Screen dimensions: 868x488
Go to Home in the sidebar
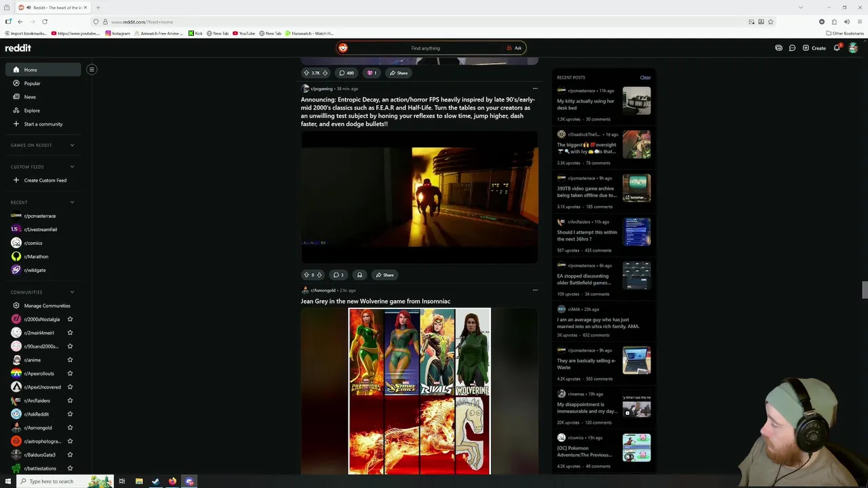(43, 70)
